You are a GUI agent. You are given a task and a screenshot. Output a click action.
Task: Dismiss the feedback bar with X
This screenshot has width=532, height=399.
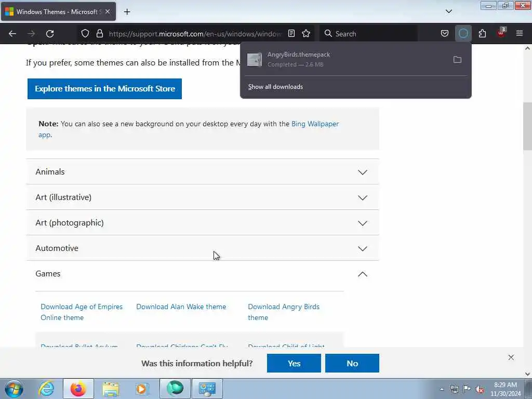click(x=511, y=357)
